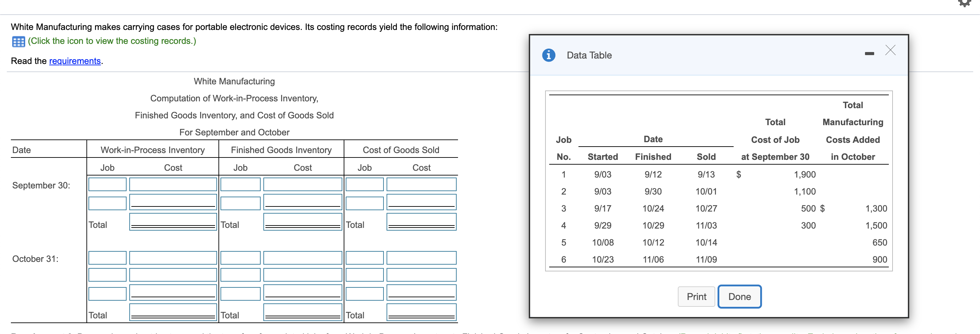Click the 9/29 started date for Job 4
The width and height of the screenshot is (980, 334).
click(x=603, y=225)
